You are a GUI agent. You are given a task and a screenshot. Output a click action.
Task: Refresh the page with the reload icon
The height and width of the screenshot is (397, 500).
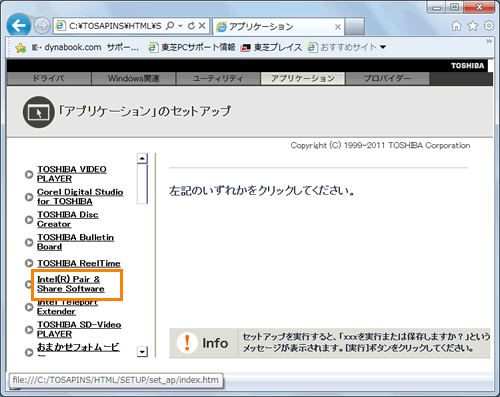pyautogui.click(x=191, y=26)
